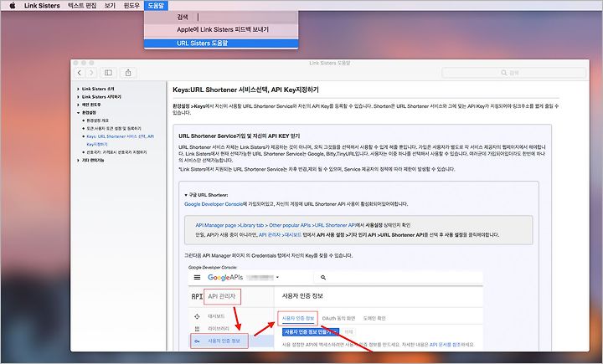Open the 텍스트 편집 menu
The width and height of the screenshot is (603, 364).
[x=82, y=5]
